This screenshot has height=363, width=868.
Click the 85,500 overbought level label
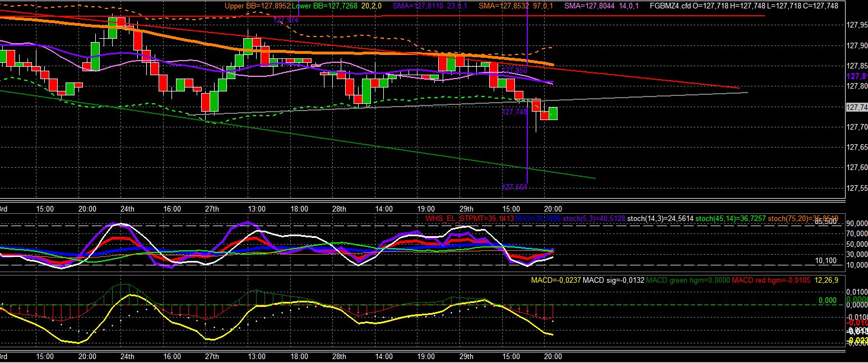(827, 222)
